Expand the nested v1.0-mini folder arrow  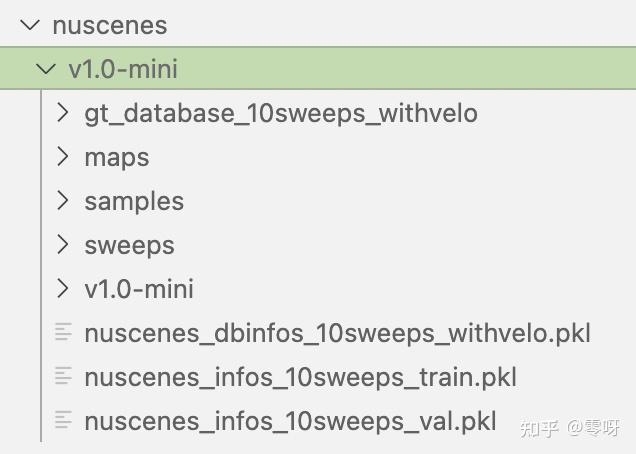coord(62,288)
